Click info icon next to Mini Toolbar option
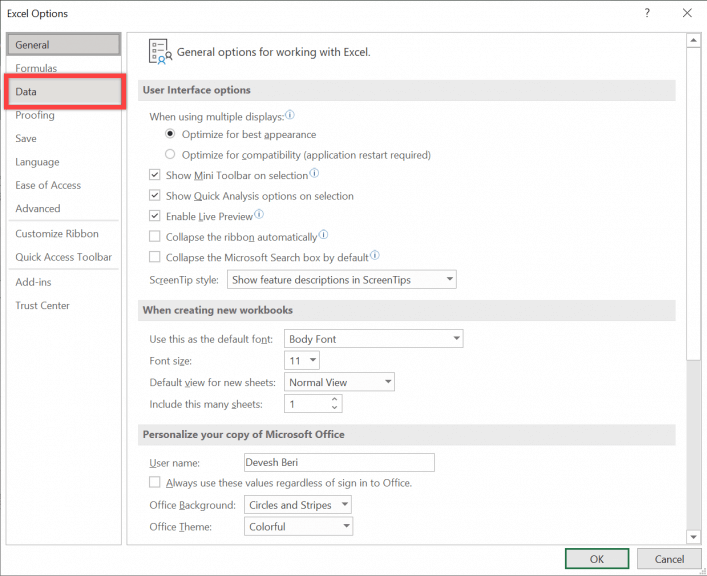Screen dimensions: 707x576 coord(314,173)
